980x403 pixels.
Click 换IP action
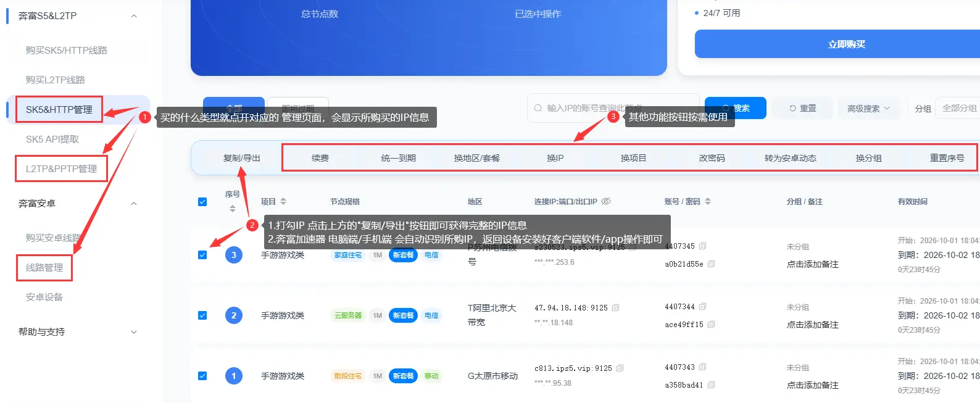[x=555, y=158]
